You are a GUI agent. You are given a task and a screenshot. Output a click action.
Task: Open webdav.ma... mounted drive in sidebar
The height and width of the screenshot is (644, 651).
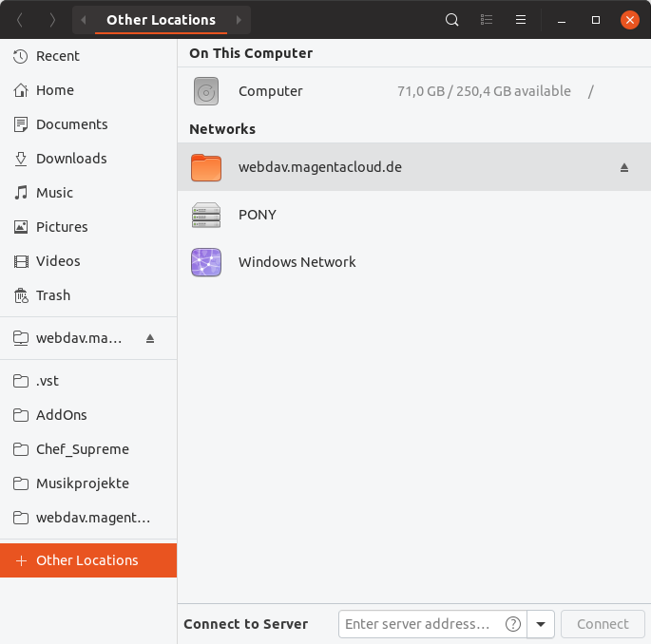click(88, 338)
